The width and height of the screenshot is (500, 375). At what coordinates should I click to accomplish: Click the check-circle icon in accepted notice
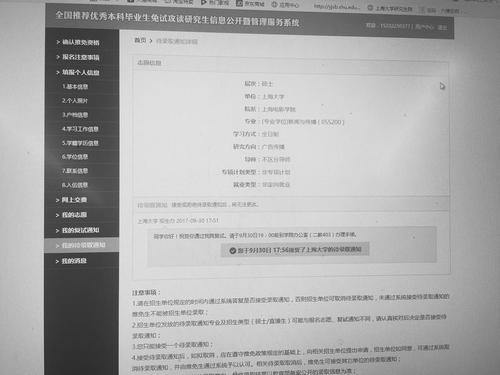[x=233, y=250]
